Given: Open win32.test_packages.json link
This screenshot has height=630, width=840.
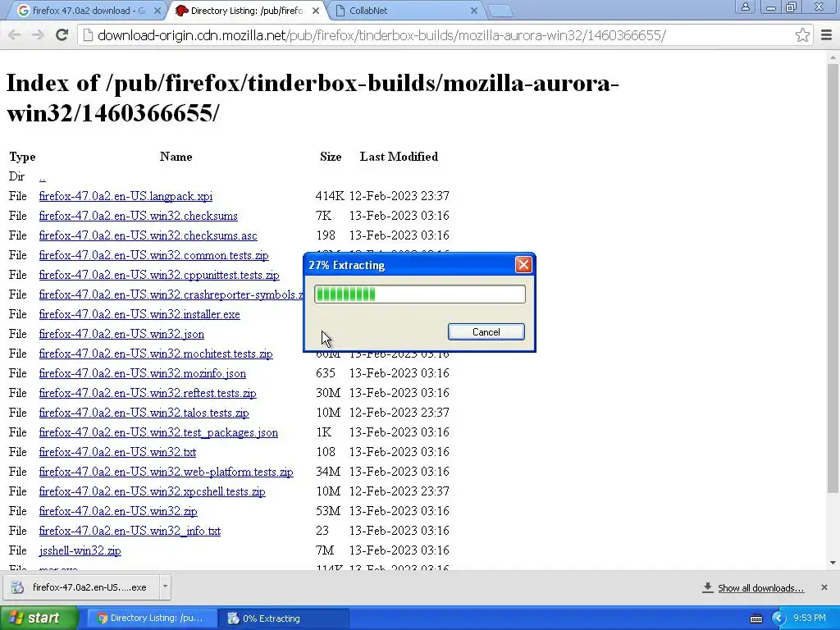Looking at the screenshot, I should pos(158,432).
